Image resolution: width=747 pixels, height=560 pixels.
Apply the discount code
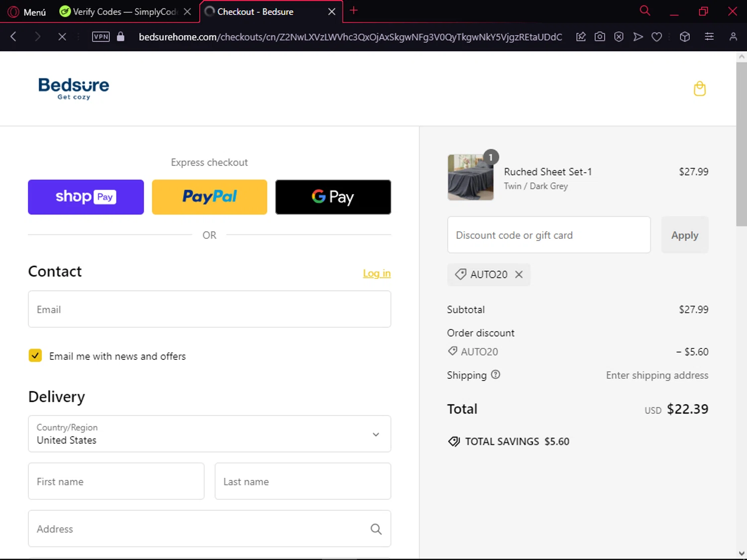tap(685, 234)
